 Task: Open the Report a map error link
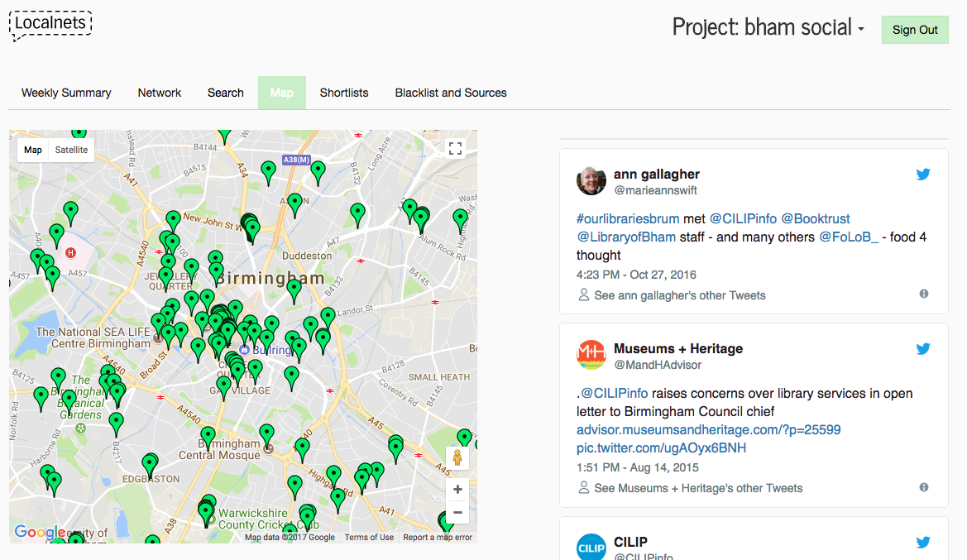tap(438, 537)
